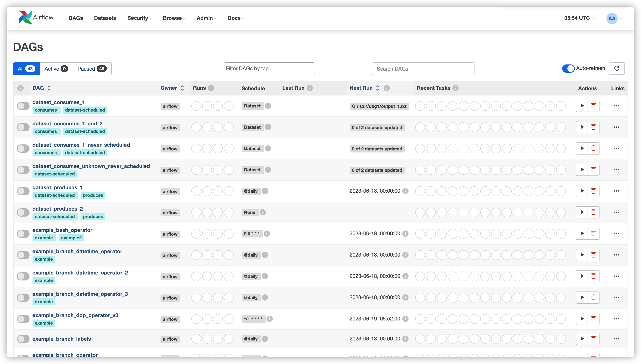Delete the example_branch_labels DAG
641x364 pixels.
(x=593, y=339)
